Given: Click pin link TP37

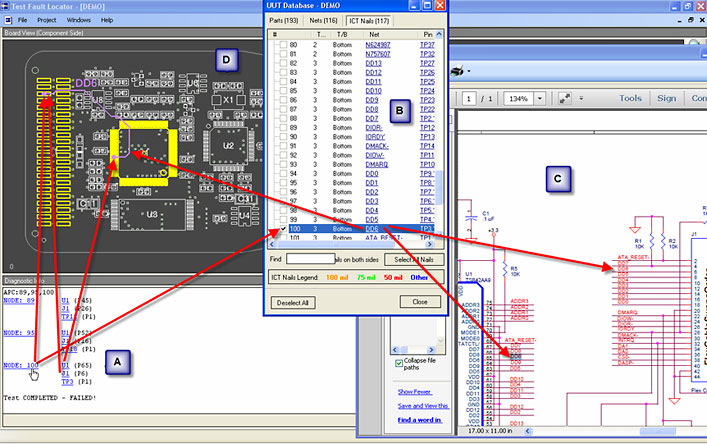Looking at the screenshot, I should point(427,45).
